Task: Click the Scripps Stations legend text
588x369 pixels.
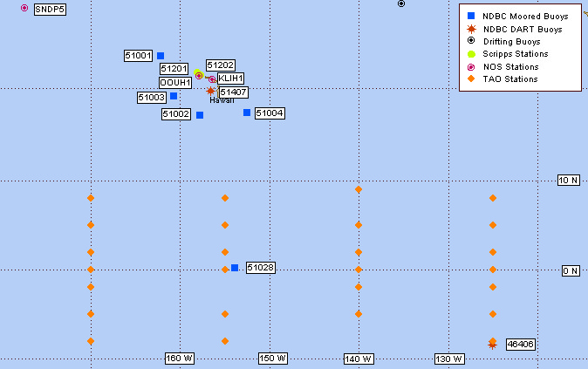Action: click(x=516, y=54)
